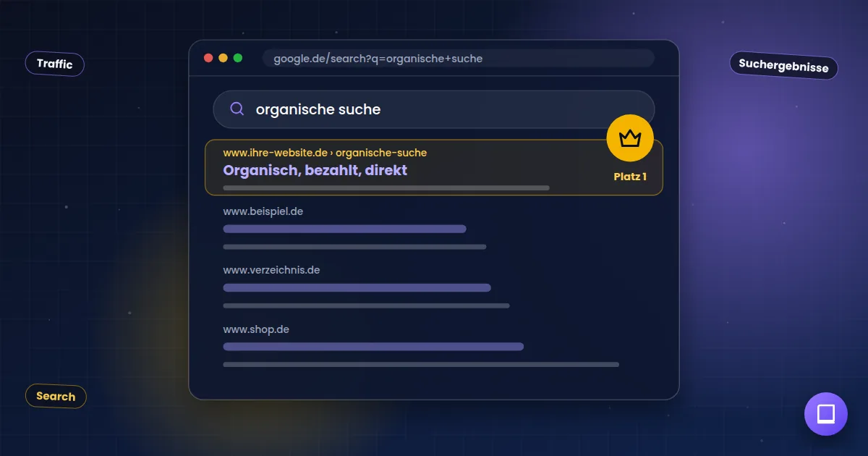Image resolution: width=868 pixels, height=456 pixels.
Task: Open the purple chat widget button
Action: coord(826,414)
